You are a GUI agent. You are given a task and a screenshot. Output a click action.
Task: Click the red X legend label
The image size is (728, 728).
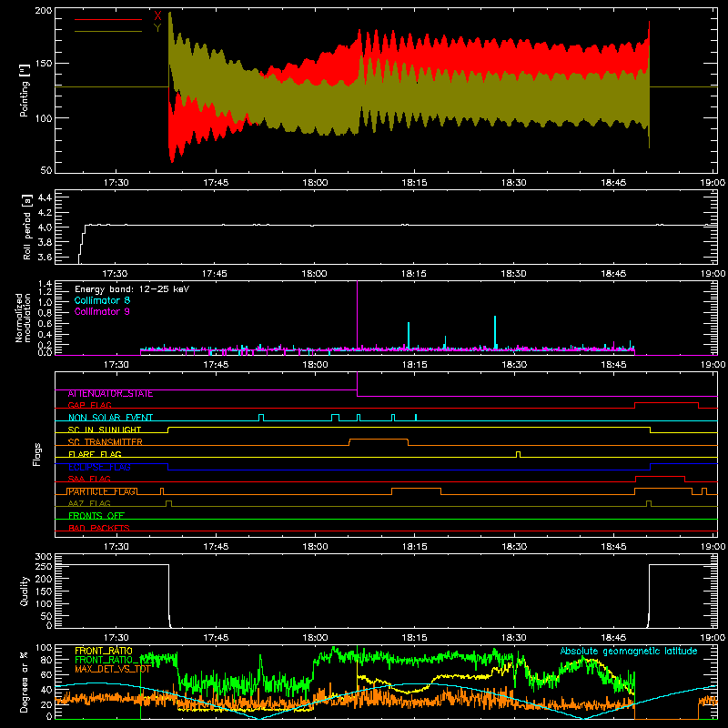click(157, 15)
